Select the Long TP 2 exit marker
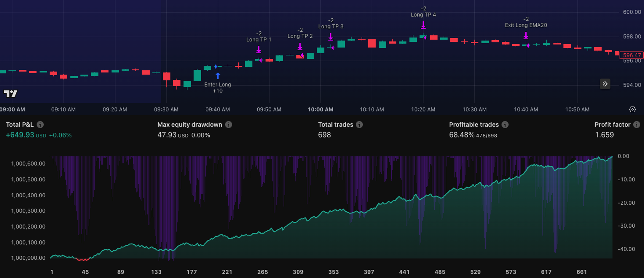This screenshot has width=644, height=278. [x=300, y=46]
